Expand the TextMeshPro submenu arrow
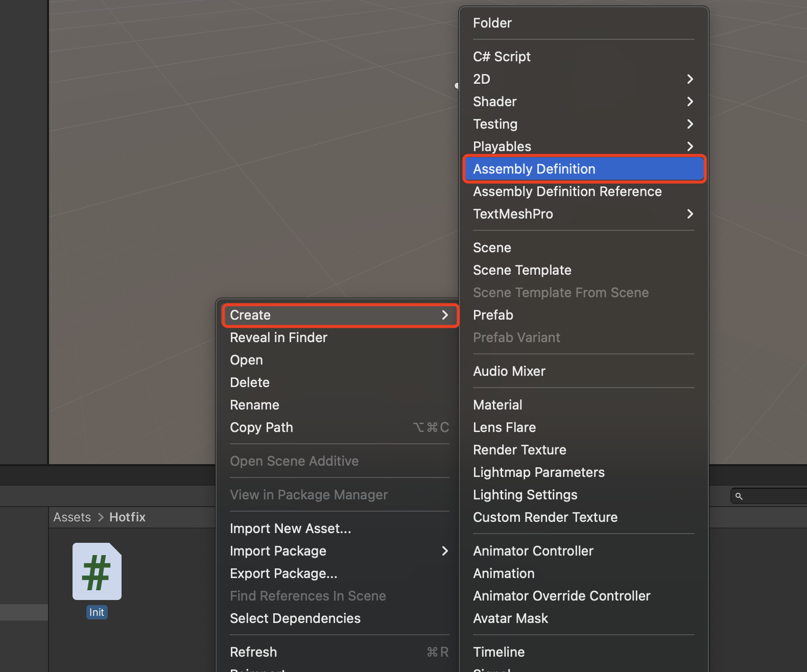807x672 pixels. tap(690, 214)
